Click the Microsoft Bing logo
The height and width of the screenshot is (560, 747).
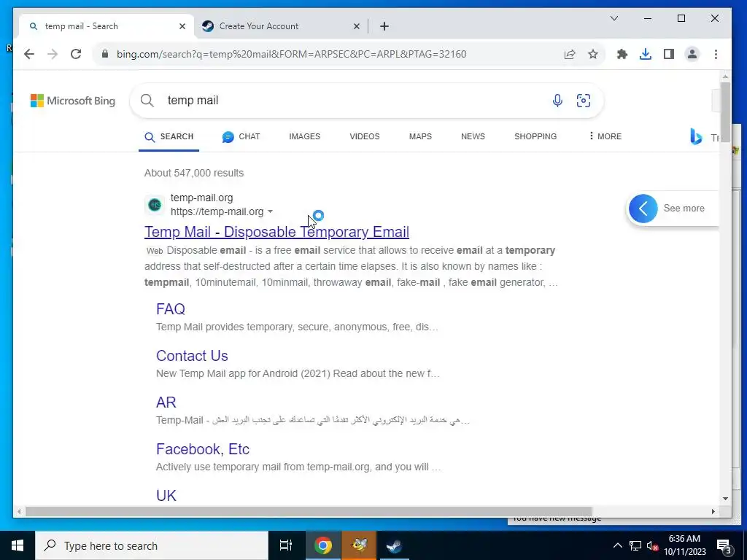click(x=73, y=101)
